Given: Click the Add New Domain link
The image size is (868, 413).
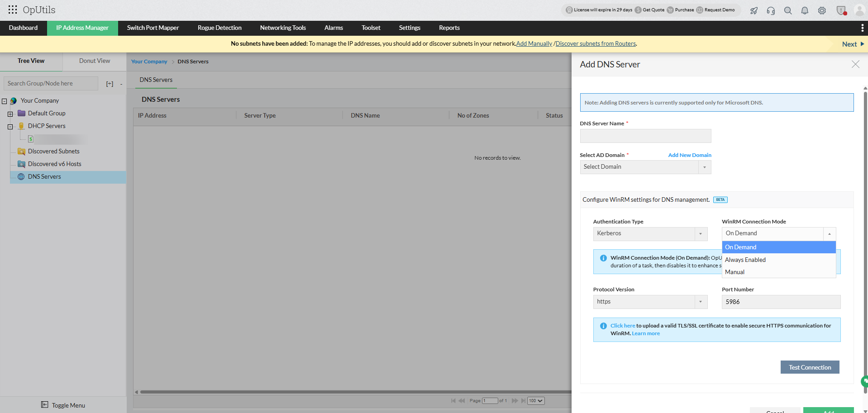Looking at the screenshot, I should (690, 155).
